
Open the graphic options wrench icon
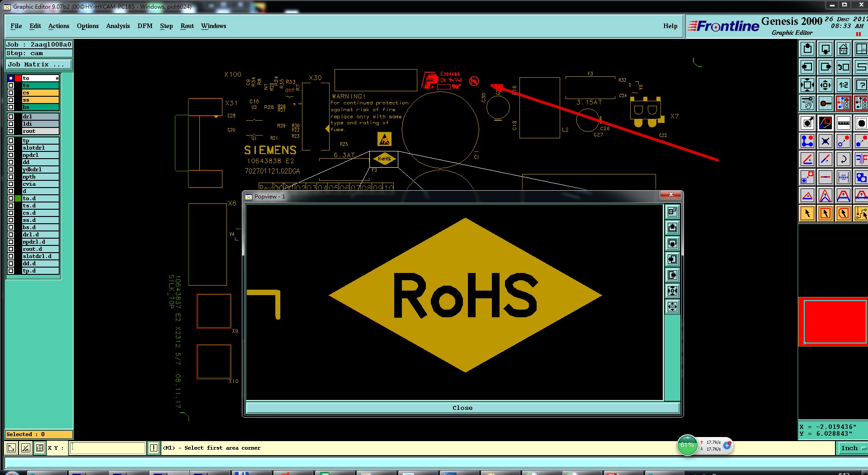pyautogui.click(x=807, y=103)
